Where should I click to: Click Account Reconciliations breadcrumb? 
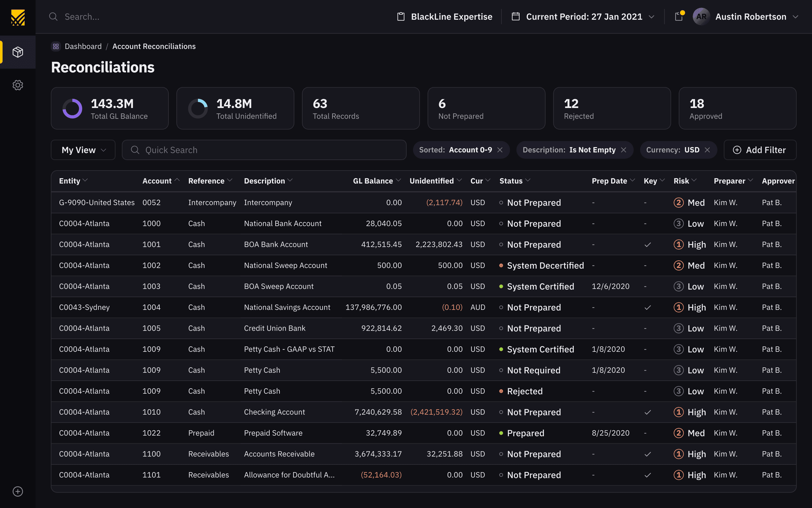tap(154, 46)
